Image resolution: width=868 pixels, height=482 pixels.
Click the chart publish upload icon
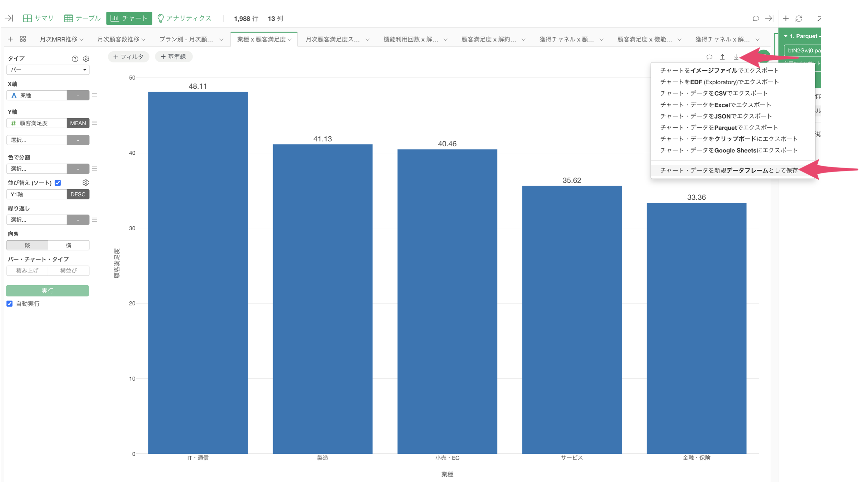(x=722, y=57)
